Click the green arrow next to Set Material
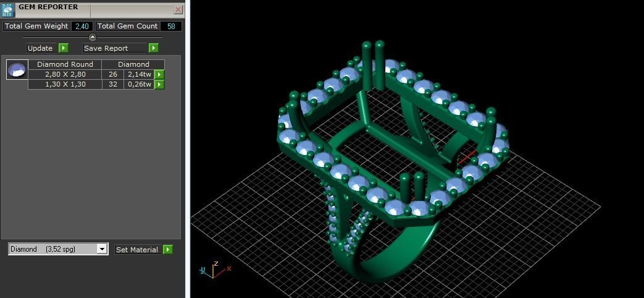Screen dimensions: 644x298 [167, 250]
